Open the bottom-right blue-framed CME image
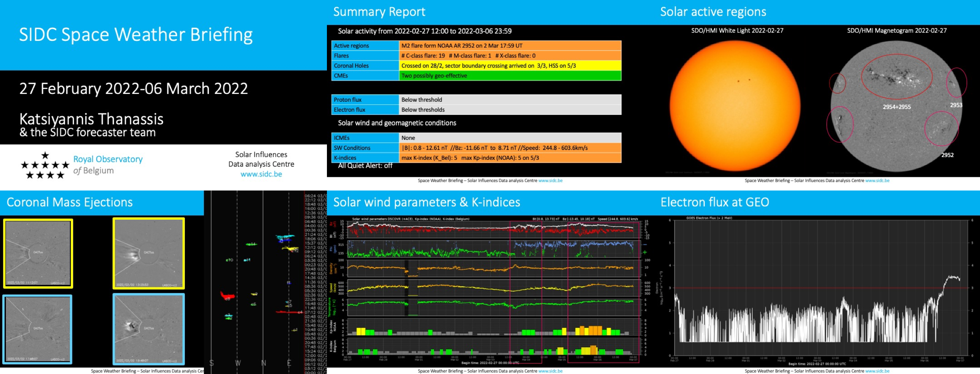Image resolution: width=980 pixels, height=374 pixels. point(149,330)
